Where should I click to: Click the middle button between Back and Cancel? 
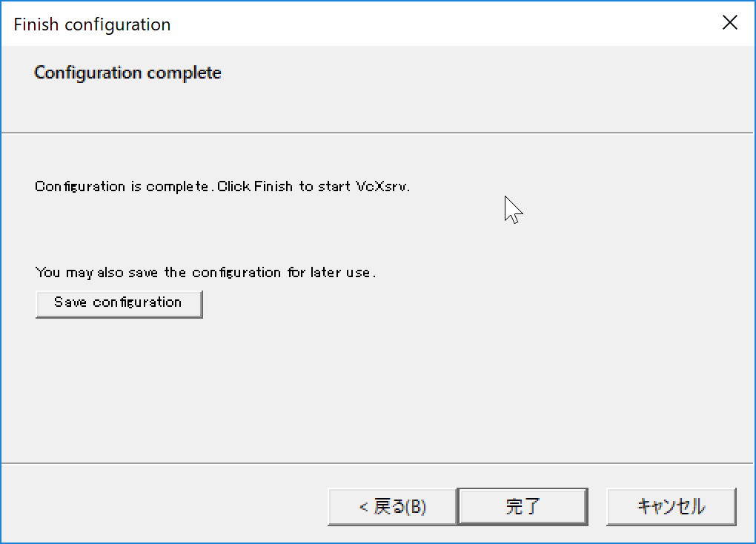[x=523, y=506]
